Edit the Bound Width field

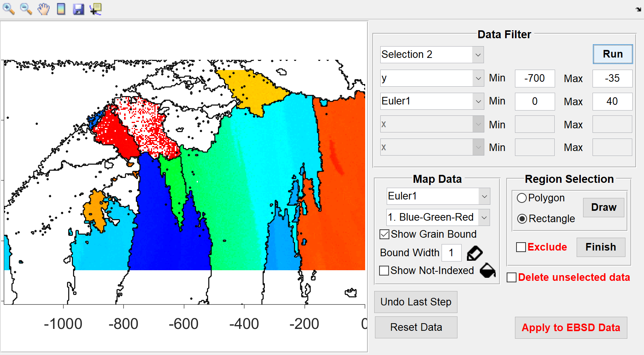coord(451,253)
